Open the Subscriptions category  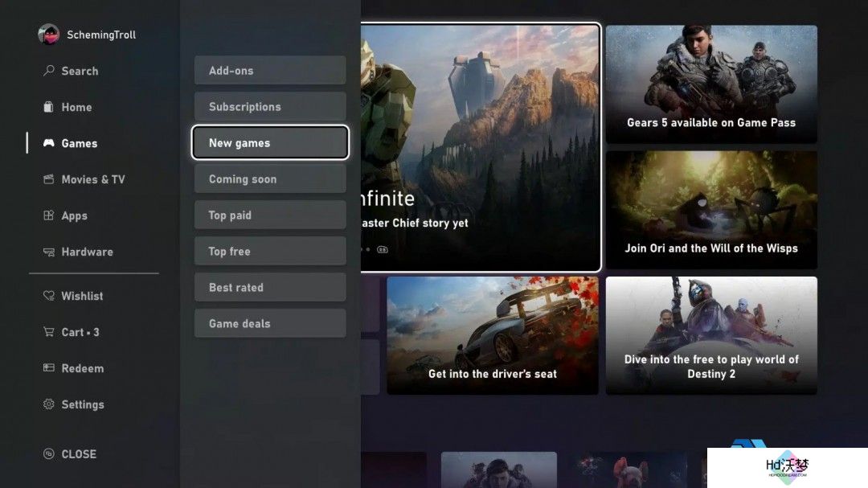click(270, 106)
